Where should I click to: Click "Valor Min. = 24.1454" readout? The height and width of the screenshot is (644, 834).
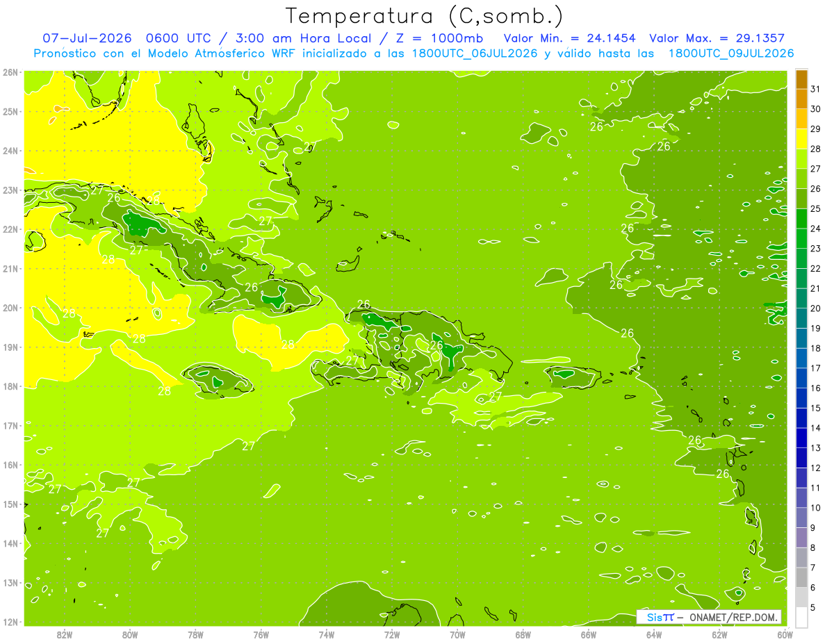pos(570,38)
